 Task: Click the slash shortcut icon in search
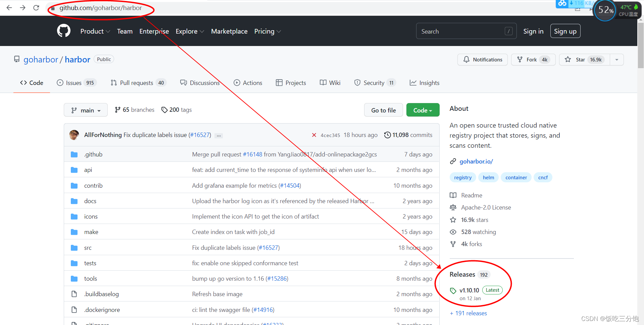click(x=509, y=31)
